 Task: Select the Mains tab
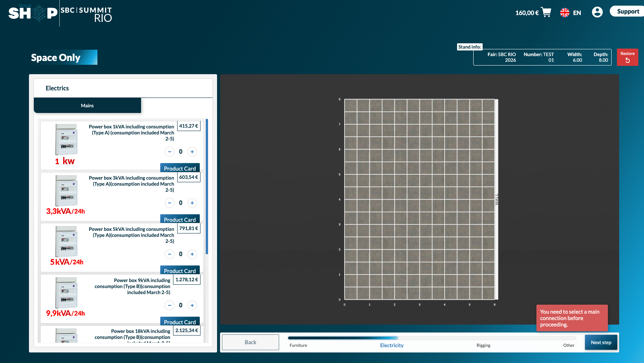pos(87,105)
